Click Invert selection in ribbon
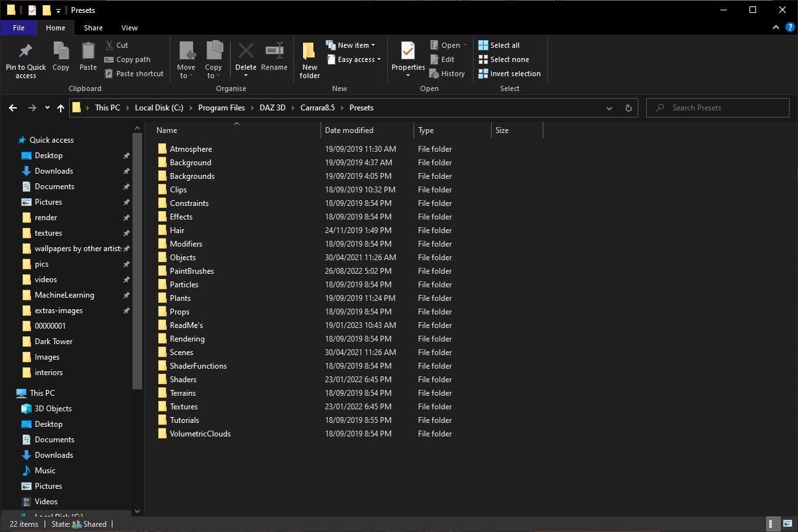This screenshot has height=532, width=798. click(509, 74)
